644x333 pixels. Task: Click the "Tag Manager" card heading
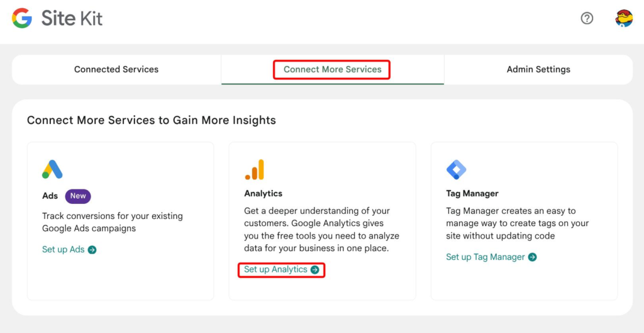472,193
